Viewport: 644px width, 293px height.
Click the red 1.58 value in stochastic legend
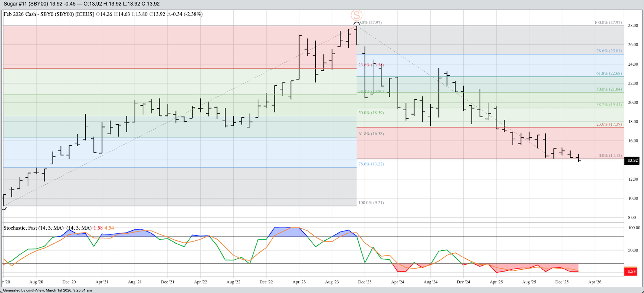[98, 228]
